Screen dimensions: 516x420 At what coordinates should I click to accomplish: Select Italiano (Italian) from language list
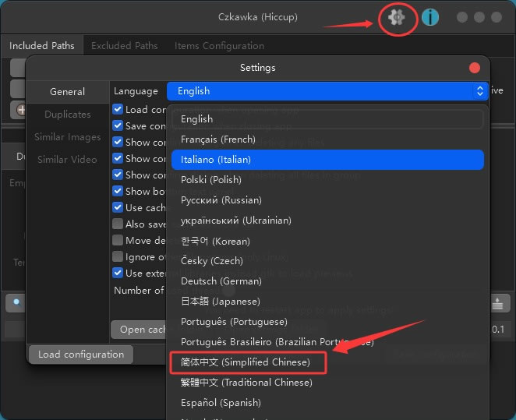click(x=216, y=160)
